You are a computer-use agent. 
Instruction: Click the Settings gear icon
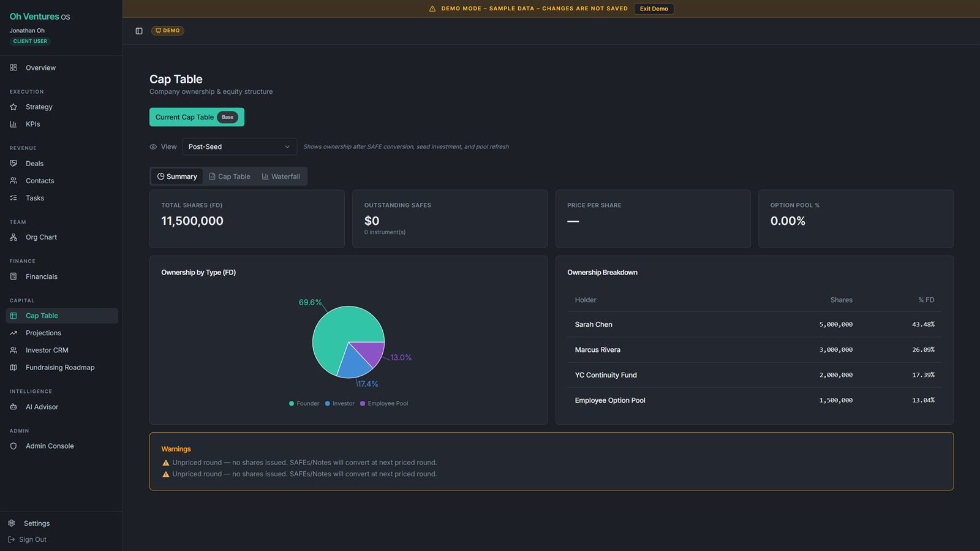pyautogui.click(x=12, y=523)
